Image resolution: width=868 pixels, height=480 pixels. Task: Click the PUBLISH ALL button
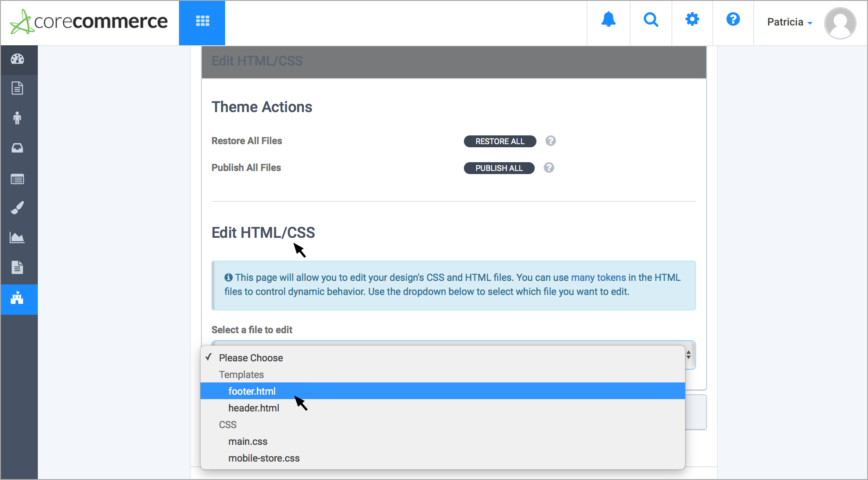point(499,168)
